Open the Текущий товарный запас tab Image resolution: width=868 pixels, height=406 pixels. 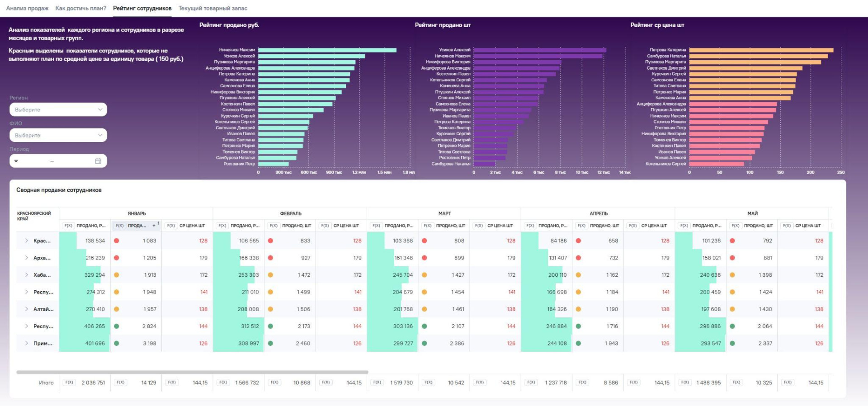tap(213, 8)
